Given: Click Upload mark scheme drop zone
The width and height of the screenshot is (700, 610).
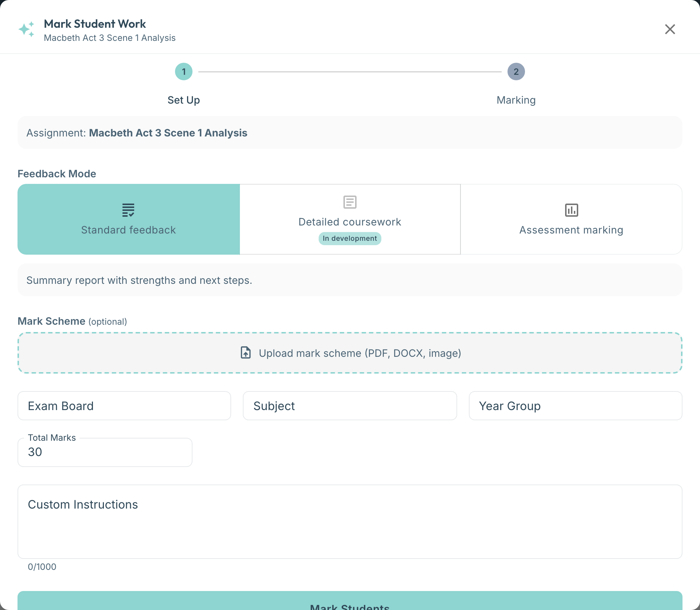Looking at the screenshot, I should 350,353.
